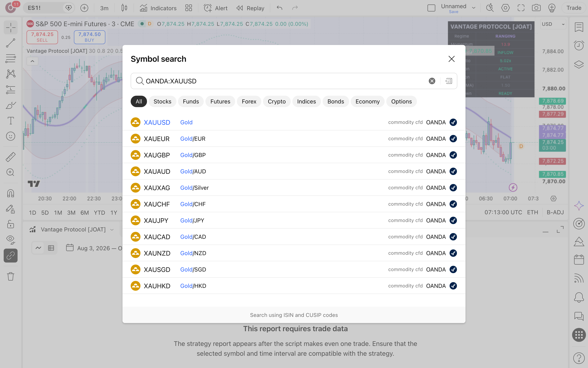
Task: Open the USD currency dropdown
Action: (553, 24)
